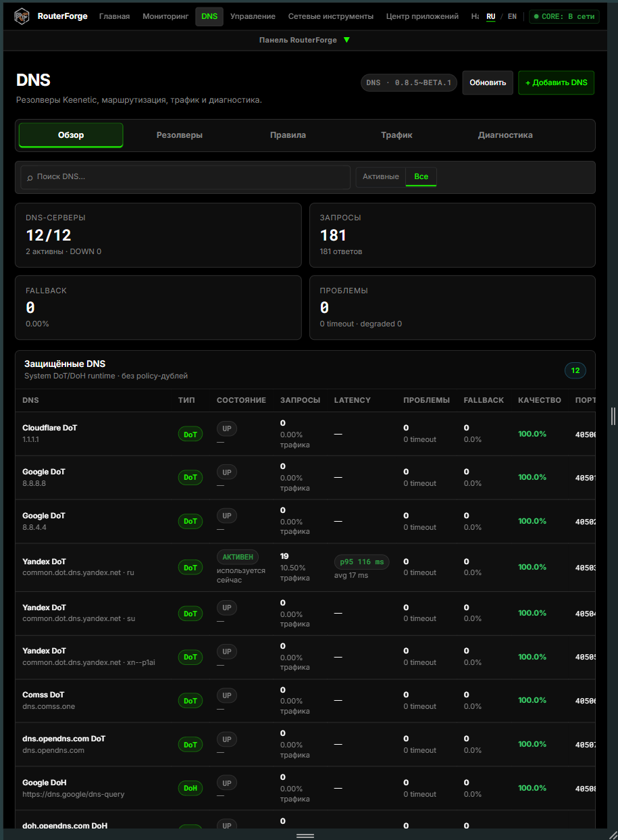Click the Поиск DNS search field
618x840 pixels.
click(185, 177)
